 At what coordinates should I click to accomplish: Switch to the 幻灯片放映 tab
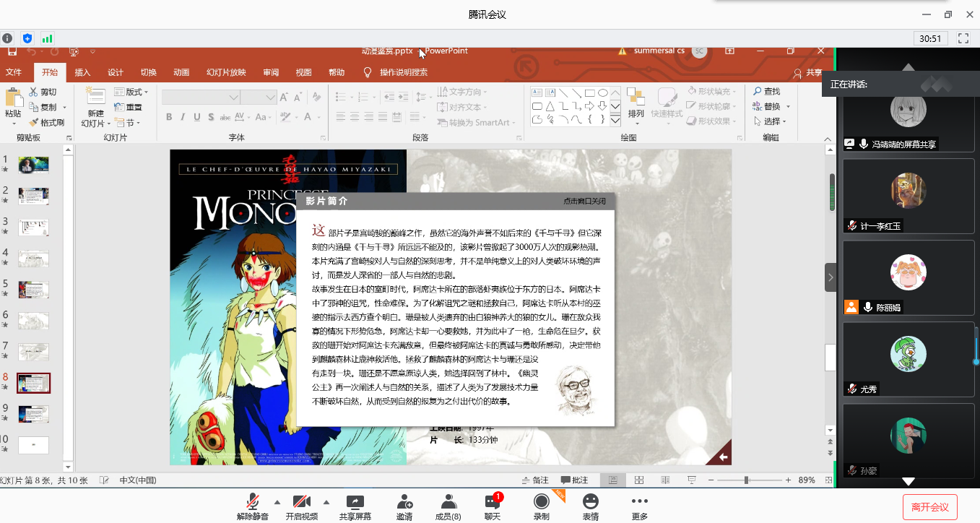pyautogui.click(x=226, y=72)
